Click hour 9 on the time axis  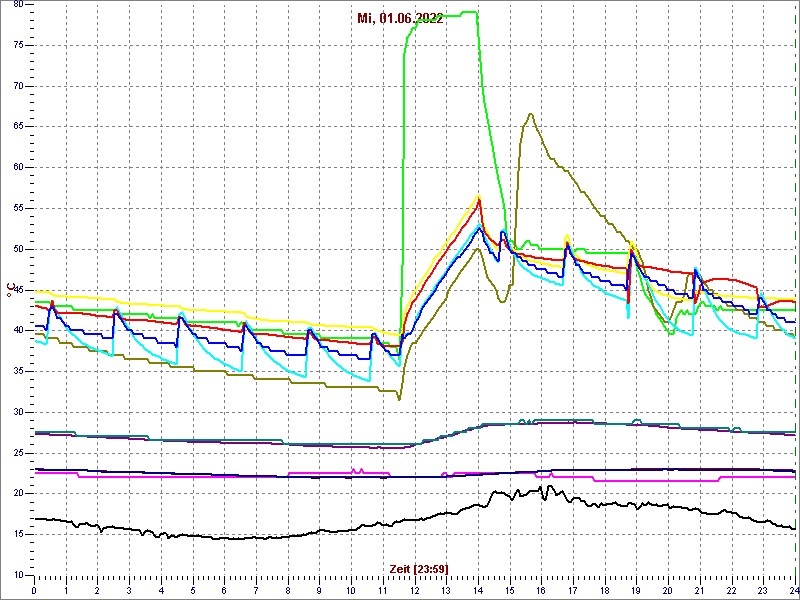coord(319,591)
